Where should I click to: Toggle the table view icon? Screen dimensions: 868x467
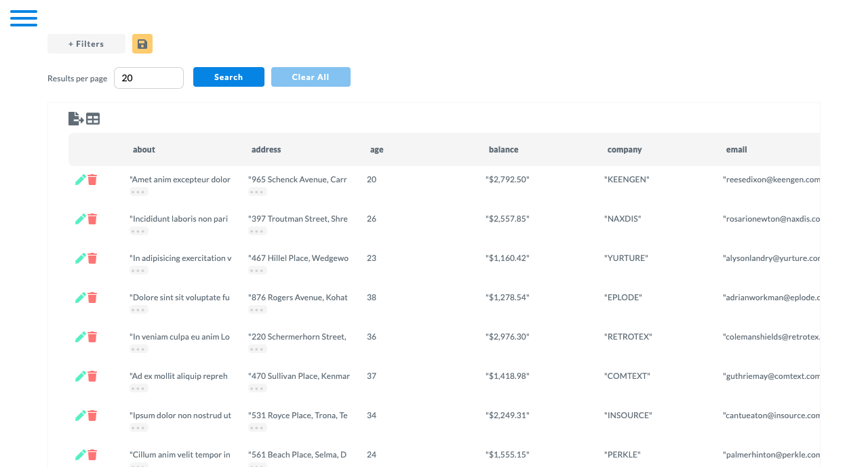pos(93,119)
